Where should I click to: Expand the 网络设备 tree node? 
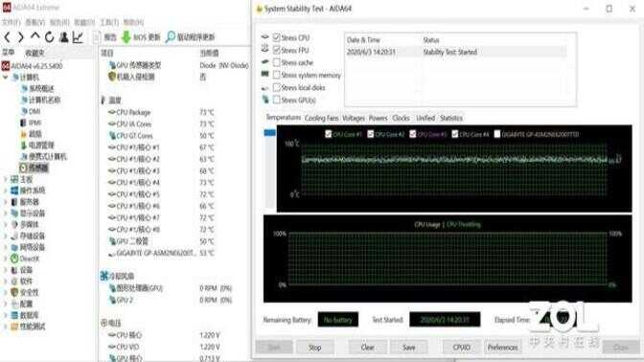coord(6,247)
